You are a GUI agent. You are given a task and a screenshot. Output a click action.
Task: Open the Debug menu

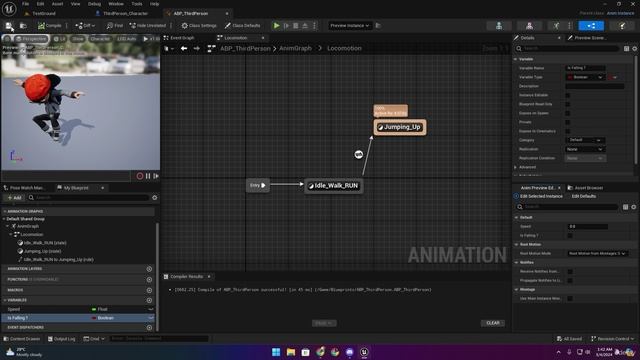pyautogui.click(x=94, y=4)
